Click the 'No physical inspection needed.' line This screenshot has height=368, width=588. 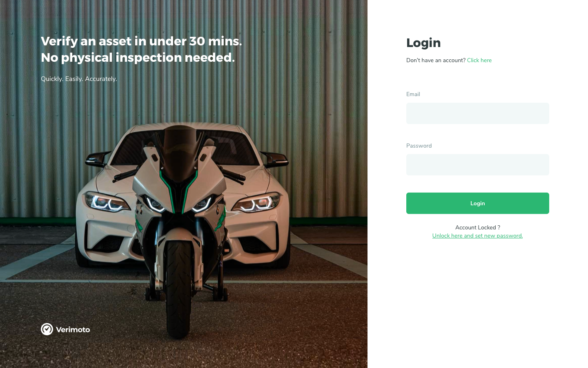138,57
